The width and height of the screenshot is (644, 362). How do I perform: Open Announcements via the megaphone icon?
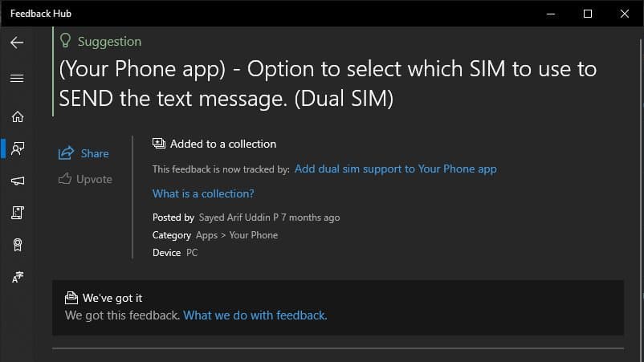17,181
